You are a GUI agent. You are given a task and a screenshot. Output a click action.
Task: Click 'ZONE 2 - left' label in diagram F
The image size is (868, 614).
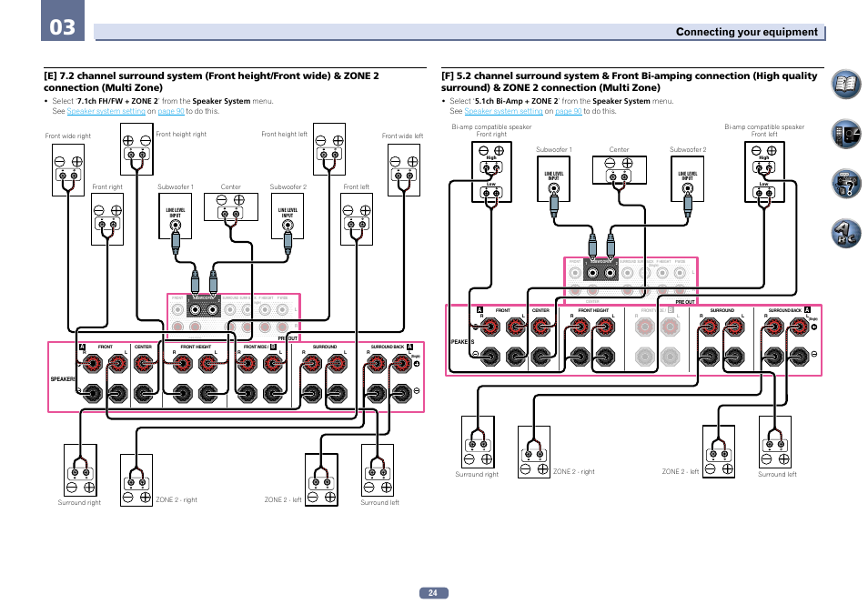click(x=681, y=472)
